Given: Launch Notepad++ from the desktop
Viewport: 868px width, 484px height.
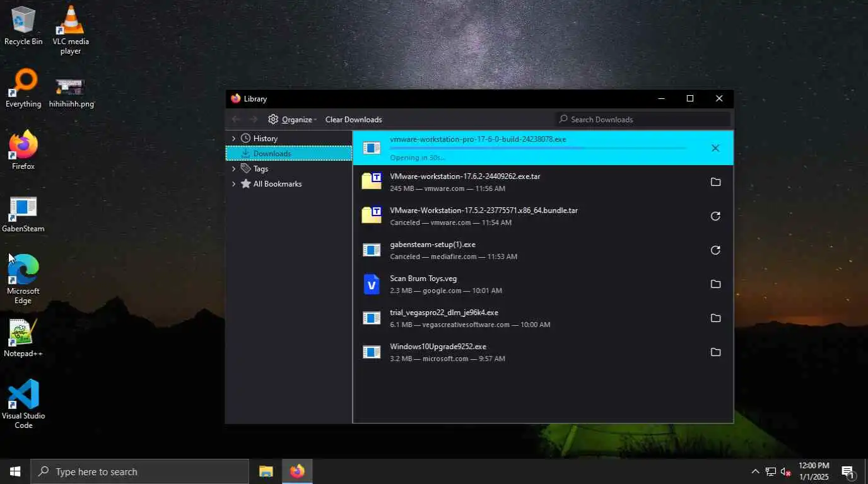Looking at the screenshot, I should tap(23, 338).
